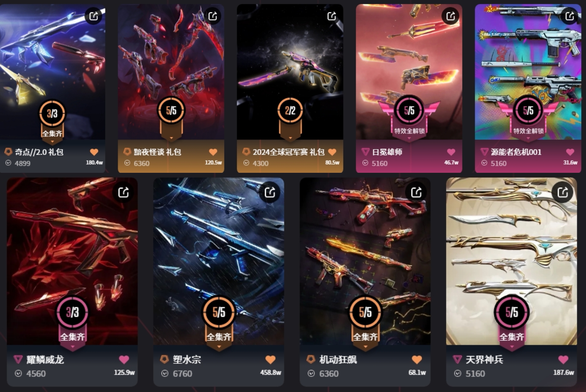This screenshot has height=392, width=586.
Task: Toggle pink heart on 天界神兵
Action: click(563, 360)
